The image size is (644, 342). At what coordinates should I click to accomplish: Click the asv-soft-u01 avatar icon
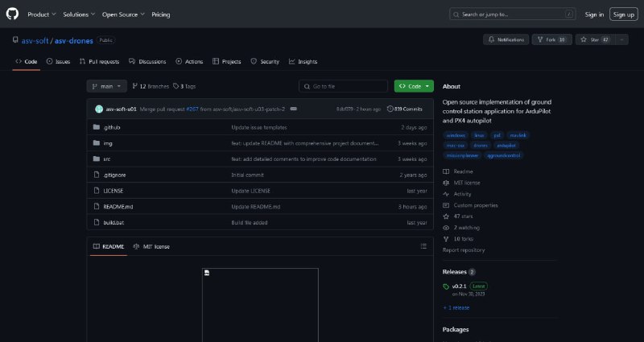coord(99,109)
